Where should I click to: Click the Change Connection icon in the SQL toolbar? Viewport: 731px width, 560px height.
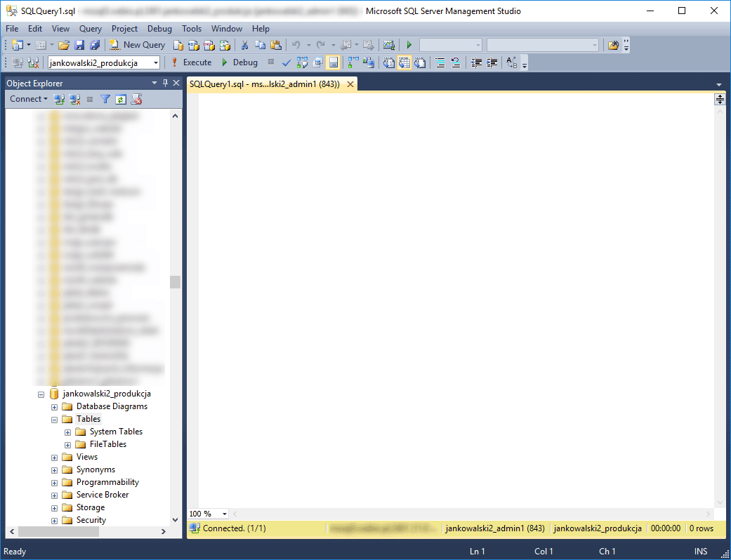pos(33,62)
